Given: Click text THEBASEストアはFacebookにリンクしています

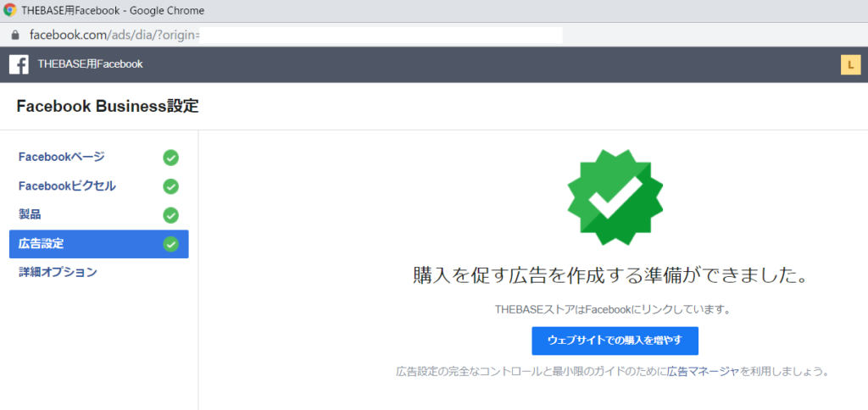Looking at the screenshot, I should [613, 310].
